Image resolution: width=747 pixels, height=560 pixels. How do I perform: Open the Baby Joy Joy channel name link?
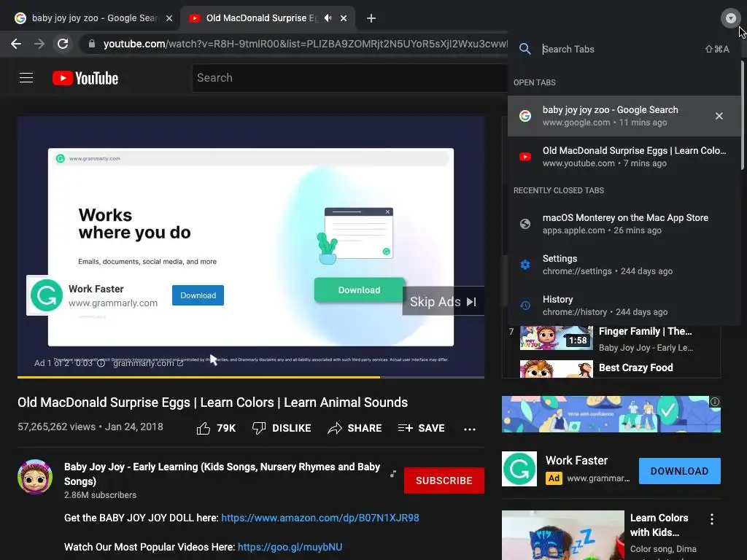pyautogui.click(x=222, y=474)
